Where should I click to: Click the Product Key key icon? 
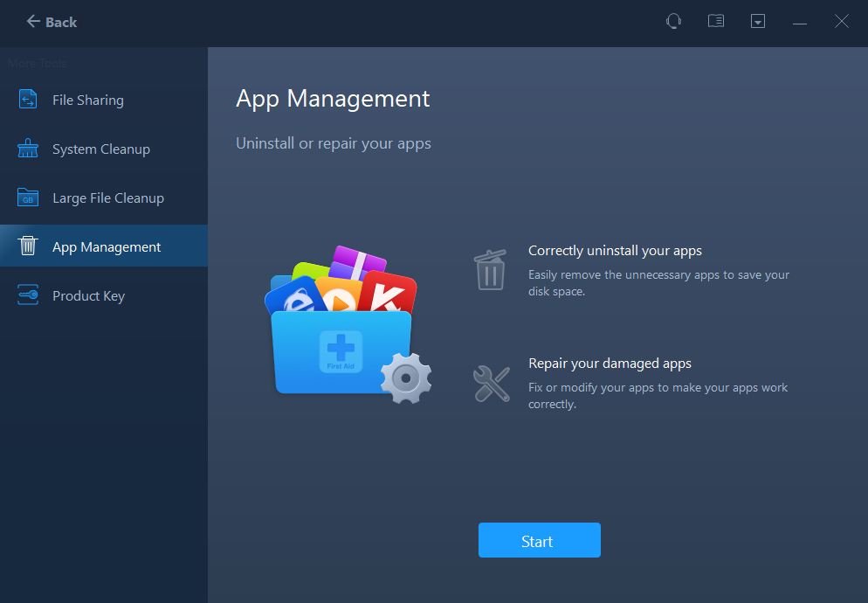[x=28, y=295]
